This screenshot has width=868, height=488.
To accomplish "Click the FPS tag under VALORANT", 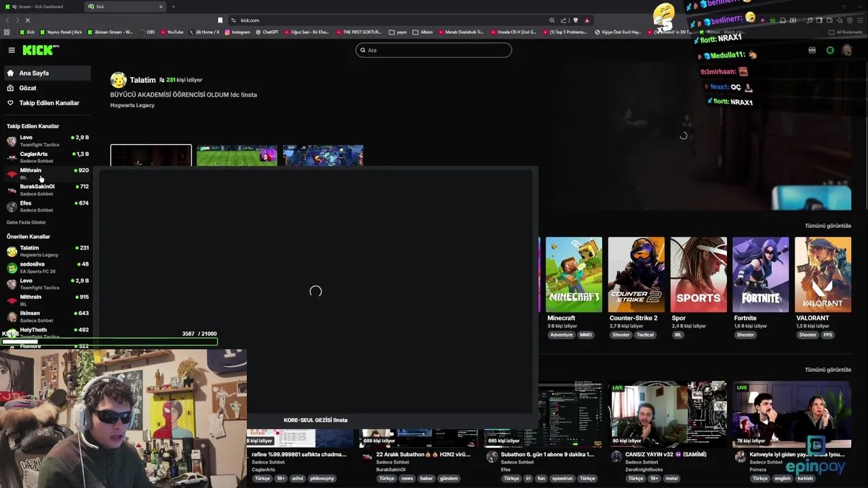I will pos(828,335).
